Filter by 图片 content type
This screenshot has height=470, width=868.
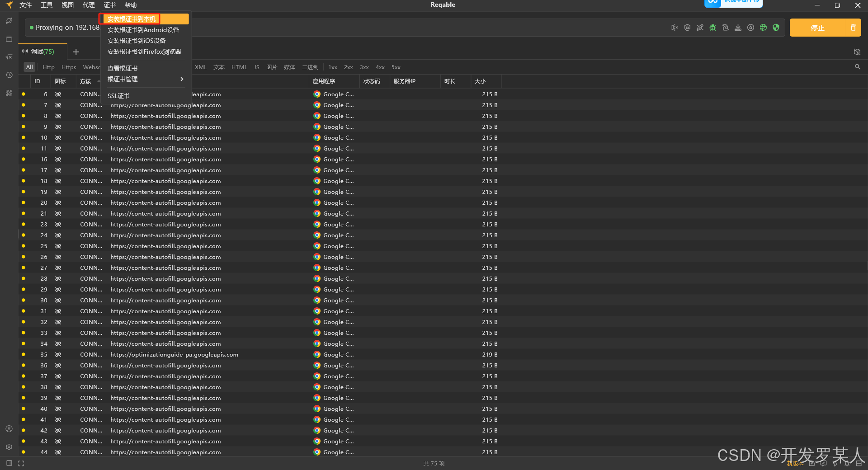[272, 67]
